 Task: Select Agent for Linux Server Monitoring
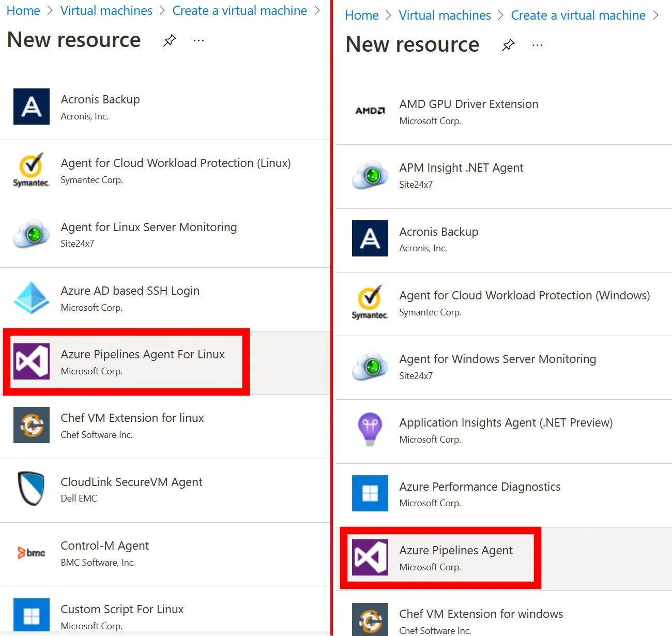click(x=149, y=227)
